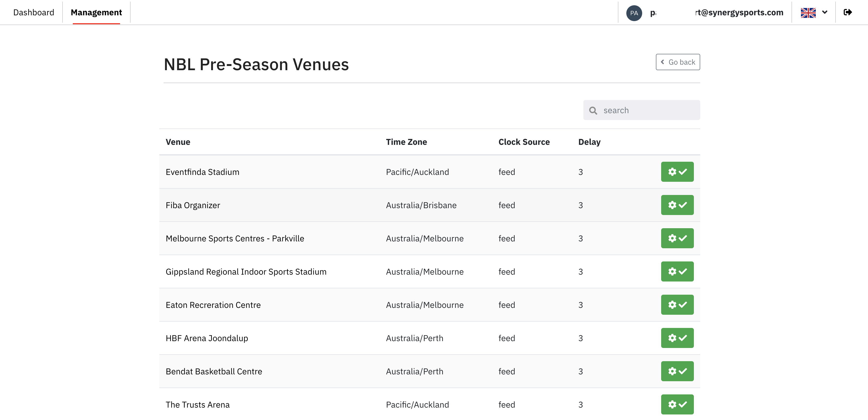Click the PA user avatar
This screenshot has height=420, width=868.
(634, 13)
